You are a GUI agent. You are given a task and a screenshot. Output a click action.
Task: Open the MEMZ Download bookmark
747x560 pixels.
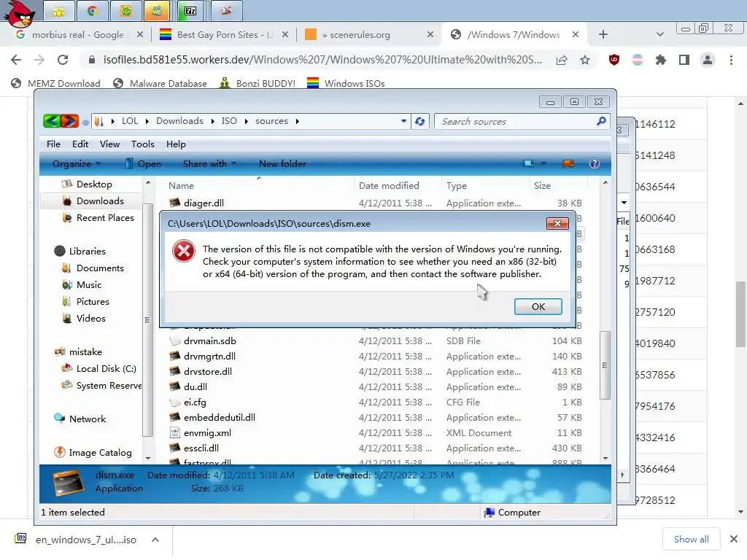56,83
